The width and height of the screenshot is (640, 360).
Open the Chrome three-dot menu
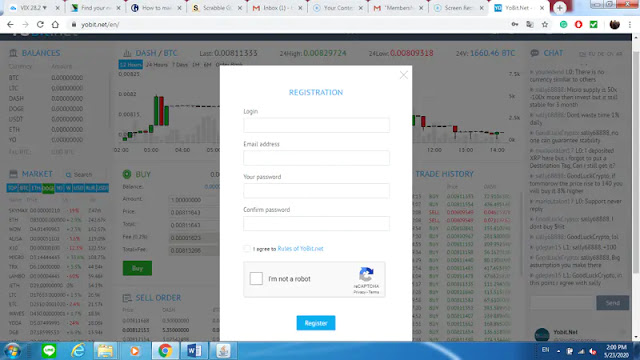(630, 24)
